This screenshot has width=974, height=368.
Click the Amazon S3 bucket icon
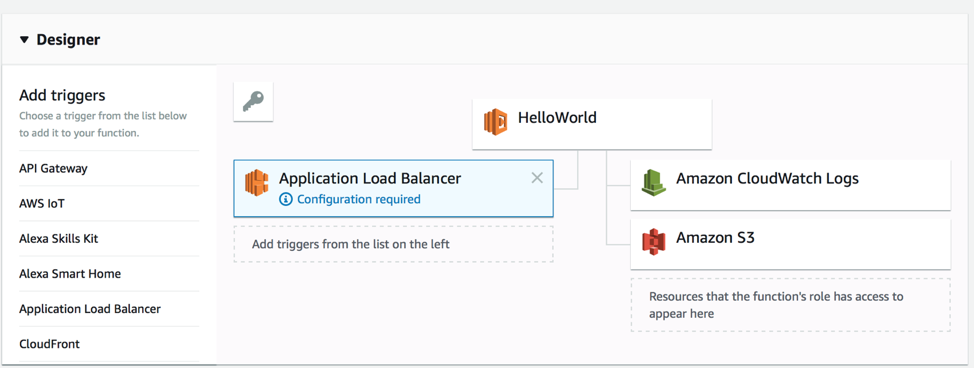point(653,242)
